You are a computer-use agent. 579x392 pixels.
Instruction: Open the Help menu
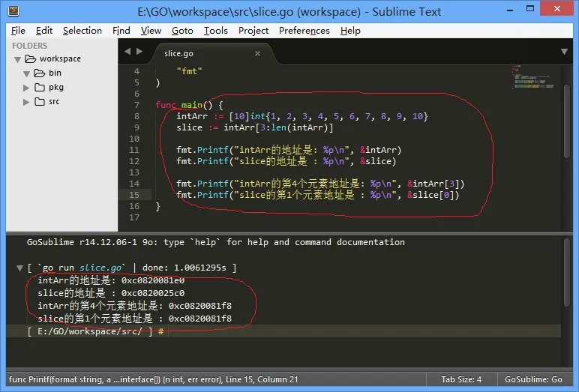350,31
